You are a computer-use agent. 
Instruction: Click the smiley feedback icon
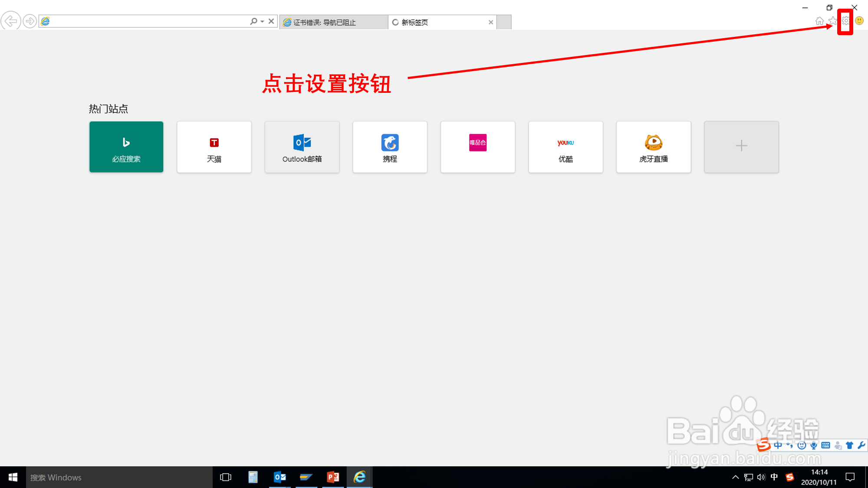tap(859, 21)
